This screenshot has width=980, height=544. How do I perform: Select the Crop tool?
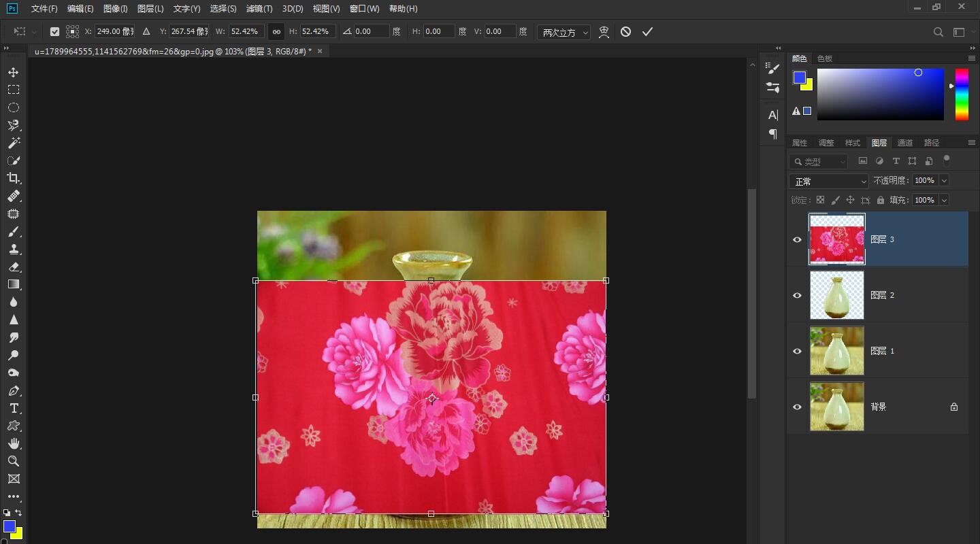13,178
